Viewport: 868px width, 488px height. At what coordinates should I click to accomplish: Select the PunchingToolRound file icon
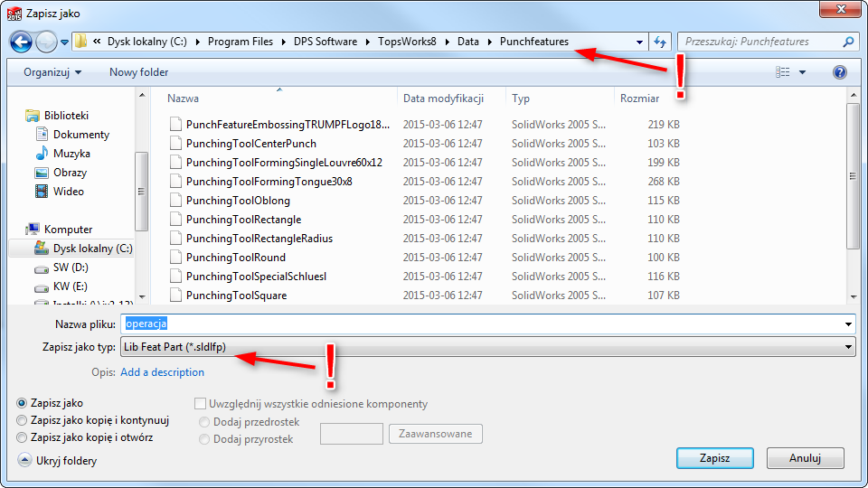(176, 258)
